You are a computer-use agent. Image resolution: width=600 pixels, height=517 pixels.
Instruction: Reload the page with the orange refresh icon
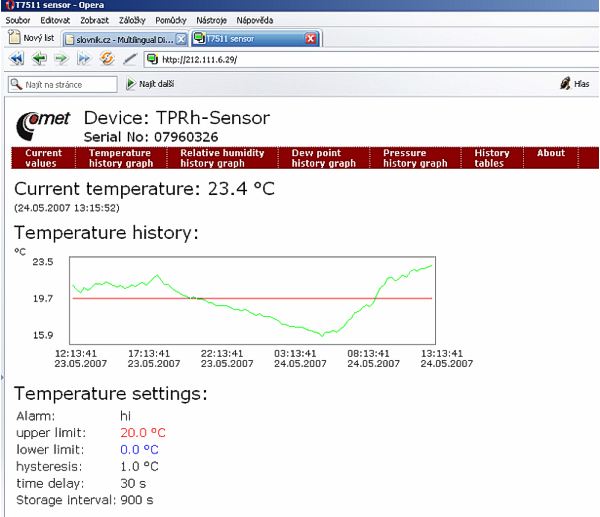point(106,60)
